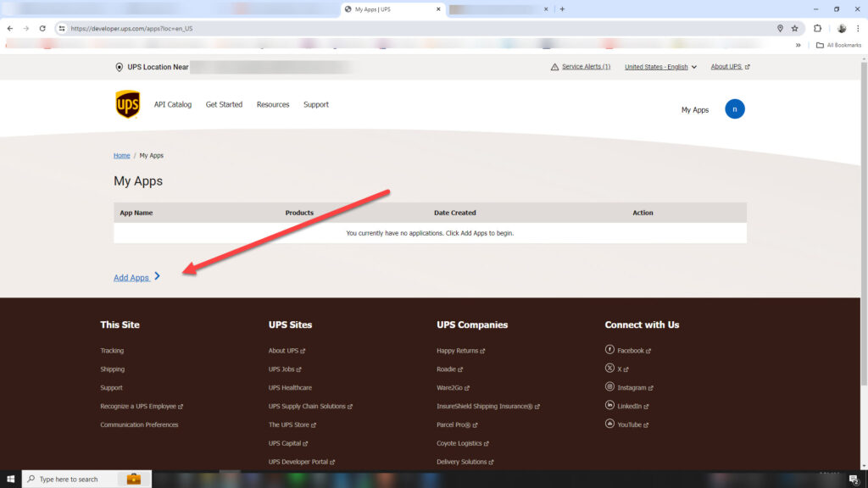Open the UPS Healthcare link
This screenshot has height=488, width=868.
point(290,388)
